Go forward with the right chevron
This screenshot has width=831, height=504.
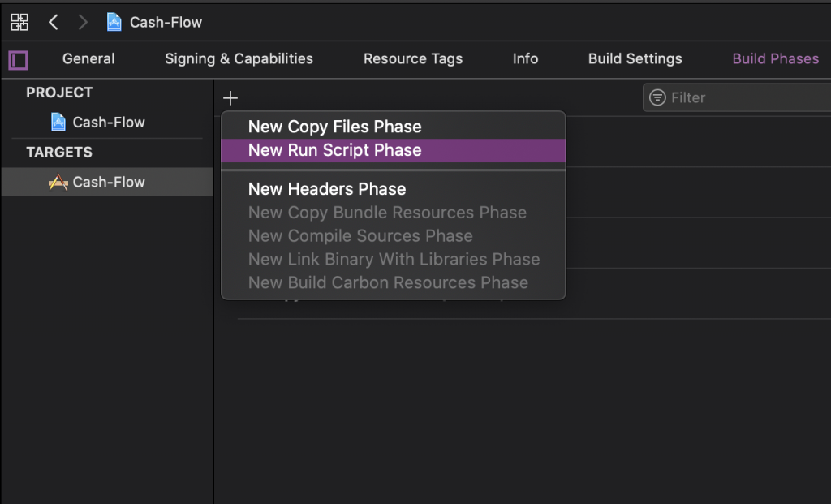point(83,22)
